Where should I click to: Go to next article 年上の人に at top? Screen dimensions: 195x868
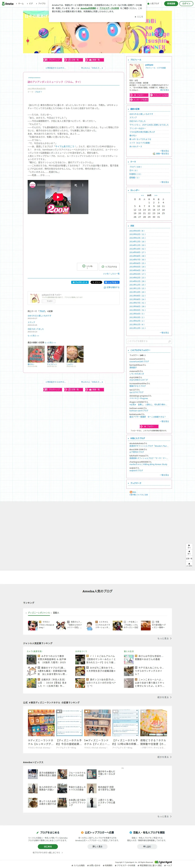pos(92,68)
